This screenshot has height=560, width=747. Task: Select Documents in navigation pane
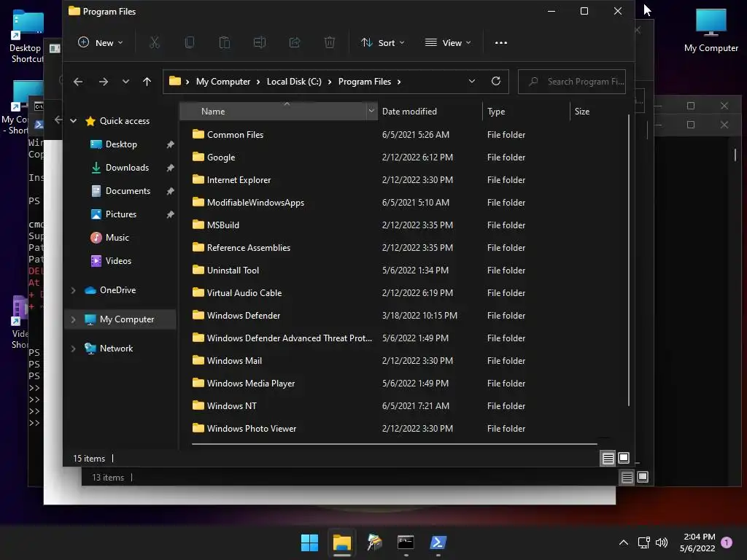point(128,191)
